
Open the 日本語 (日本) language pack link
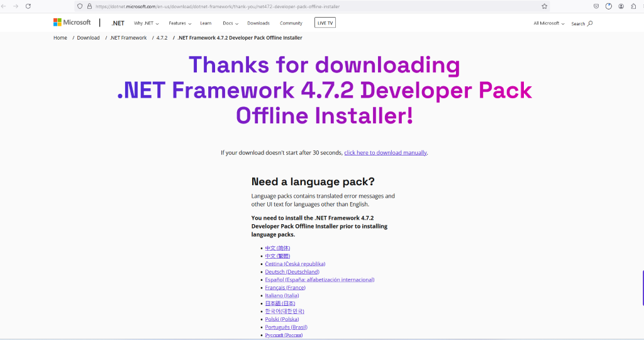coord(280,303)
